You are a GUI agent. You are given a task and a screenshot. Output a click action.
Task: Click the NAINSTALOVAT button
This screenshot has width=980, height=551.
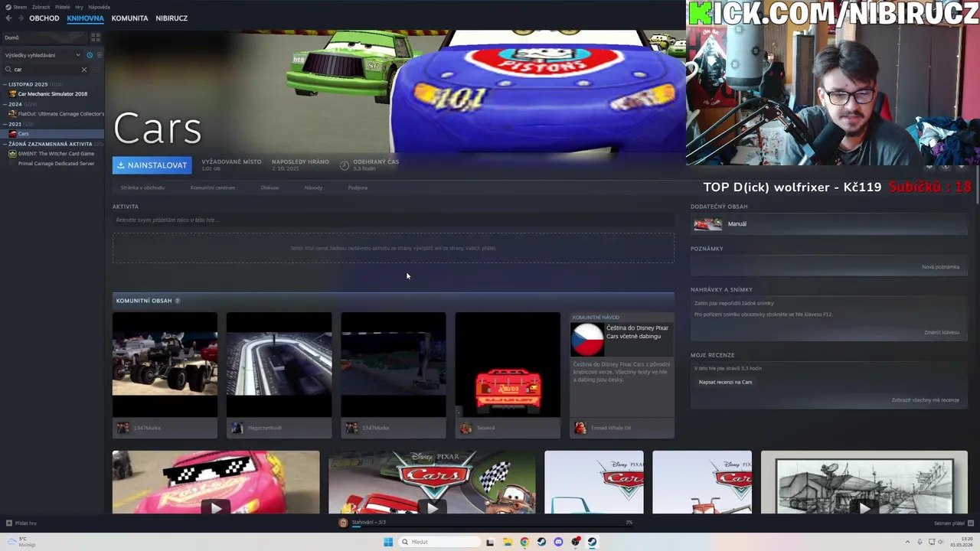pyautogui.click(x=152, y=165)
